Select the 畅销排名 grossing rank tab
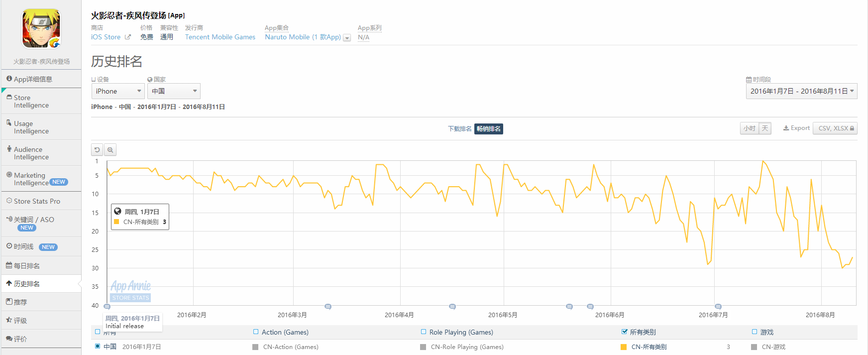 (x=489, y=129)
